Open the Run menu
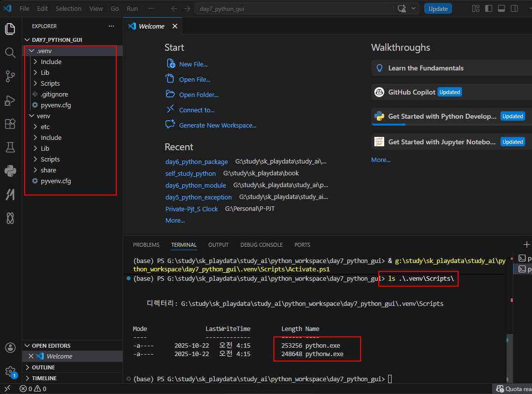 click(x=133, y=8)
